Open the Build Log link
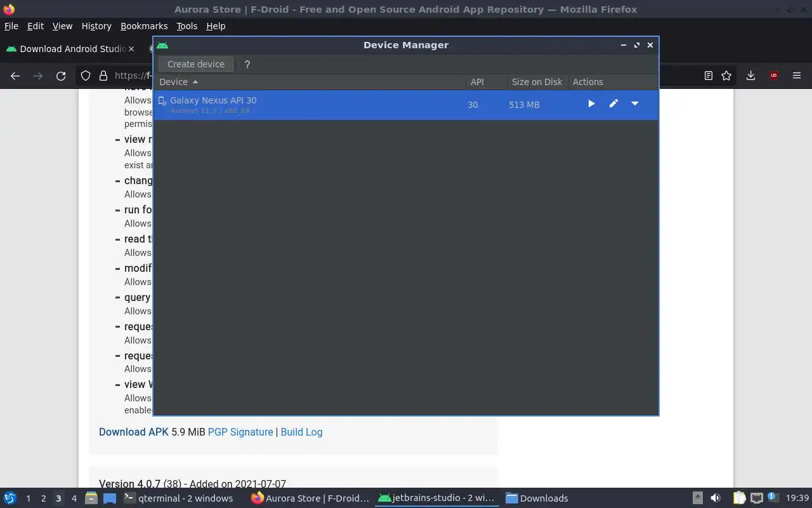The height and width of the screenshot is (508, 812). coord(301,432)
